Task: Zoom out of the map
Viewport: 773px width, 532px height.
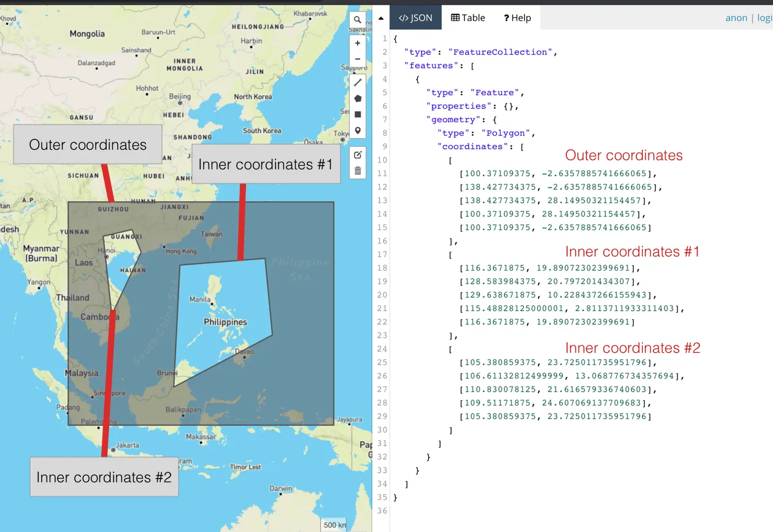Action: [x=358, y=59]
